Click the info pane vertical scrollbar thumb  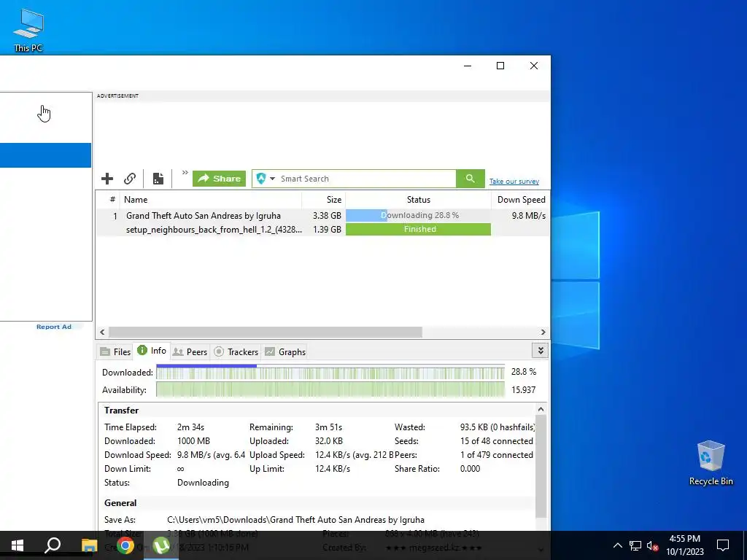click(x=541, y=467)
